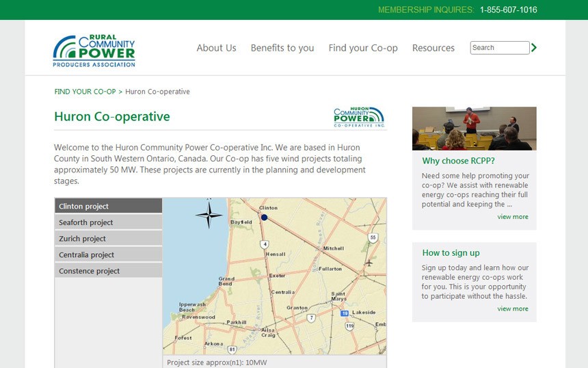
Task: Click the Bayfield label on map
Action: (241, 222)
